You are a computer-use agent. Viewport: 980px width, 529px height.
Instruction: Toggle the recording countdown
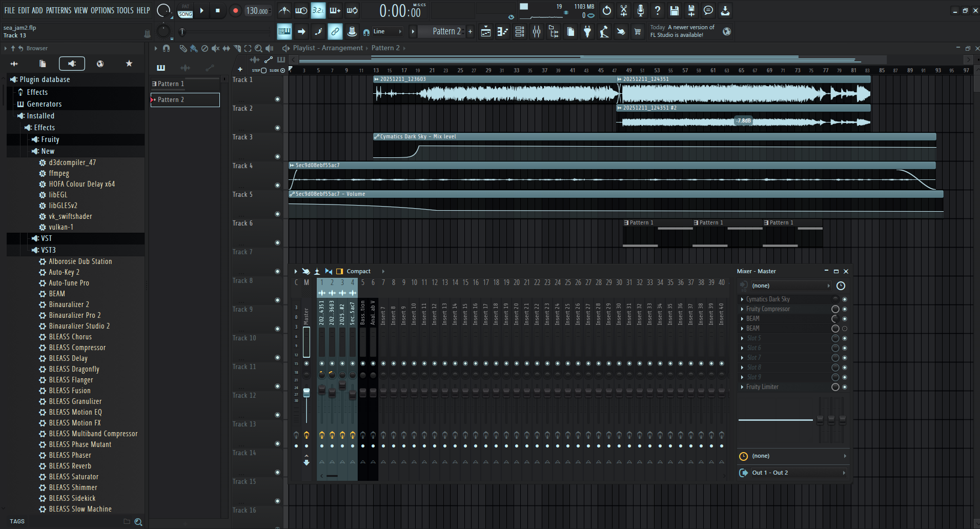(318, 10)
